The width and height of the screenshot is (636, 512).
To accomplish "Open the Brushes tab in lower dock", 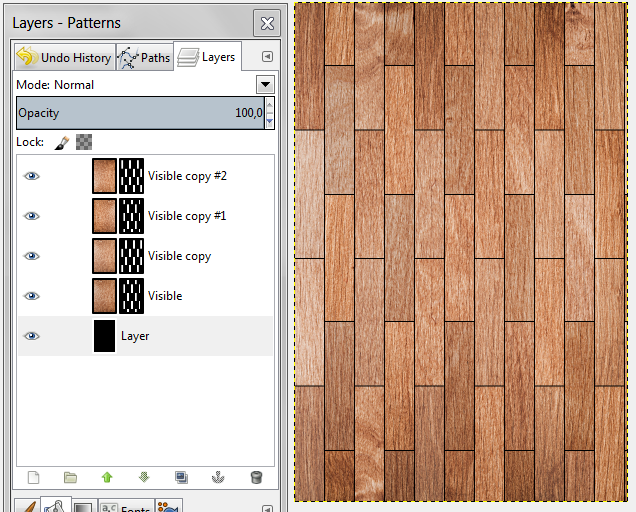I will point(27,506).
